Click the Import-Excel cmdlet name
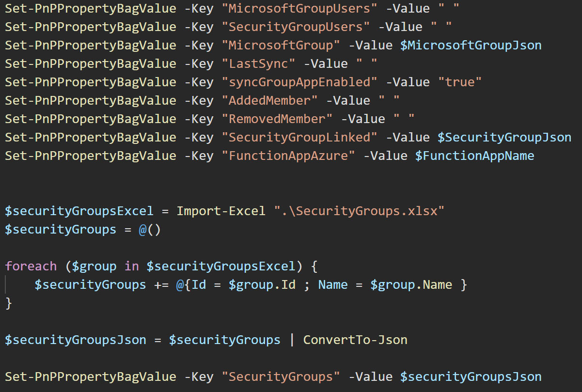The width and height of the screenshot is (582, 392). coord(221,211)
